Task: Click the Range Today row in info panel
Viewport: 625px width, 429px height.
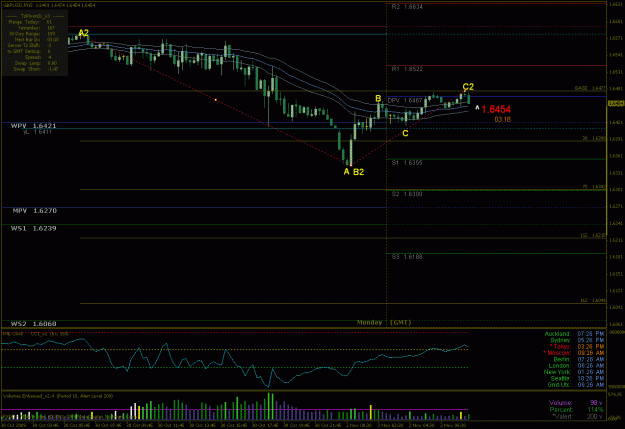Action: 31,22
